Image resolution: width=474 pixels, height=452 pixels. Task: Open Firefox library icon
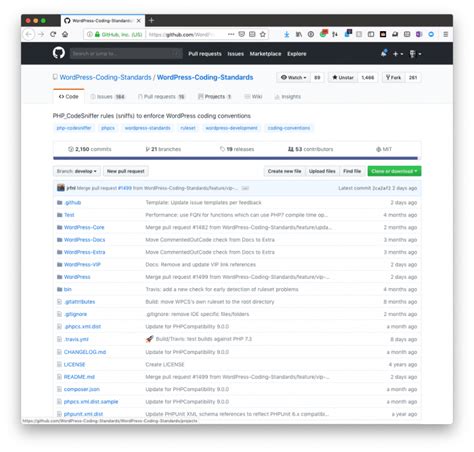299,34
